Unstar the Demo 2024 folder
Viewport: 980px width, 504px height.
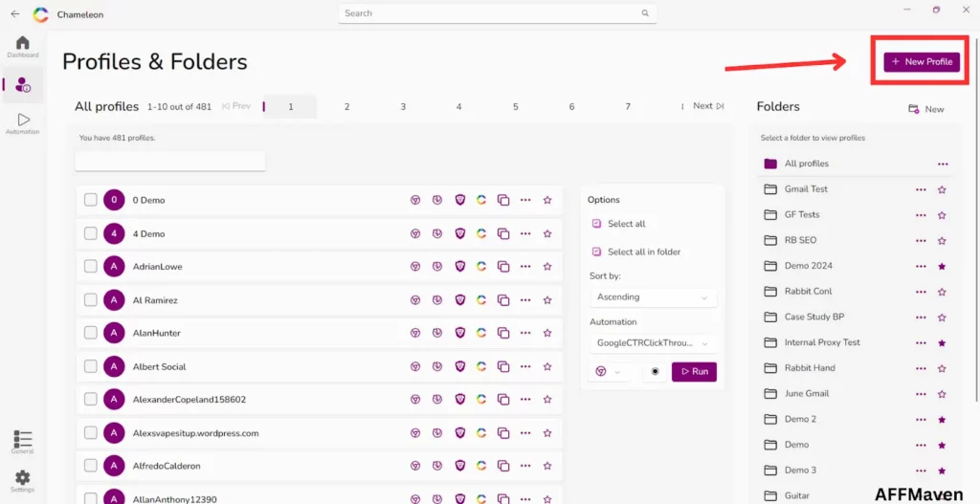click(x=942, y=266)
